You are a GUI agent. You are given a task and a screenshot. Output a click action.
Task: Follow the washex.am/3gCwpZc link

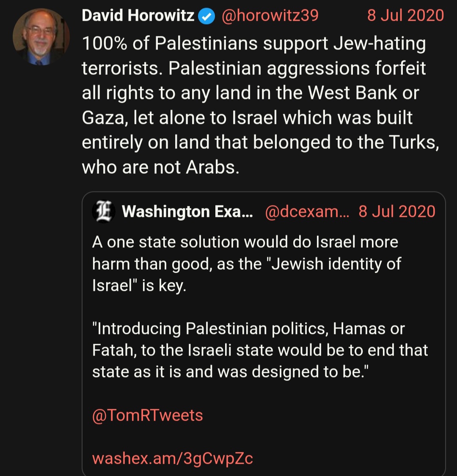pos(173,458)
